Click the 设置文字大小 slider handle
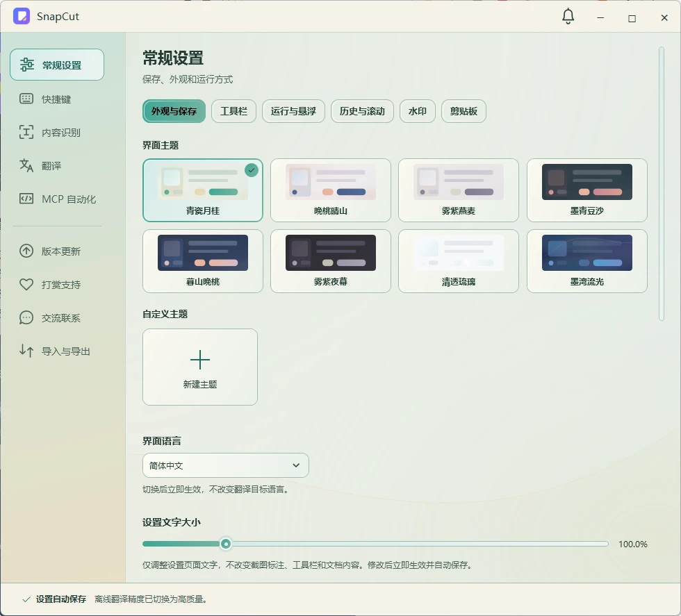681x616 pixels. (x=226, y=544)
